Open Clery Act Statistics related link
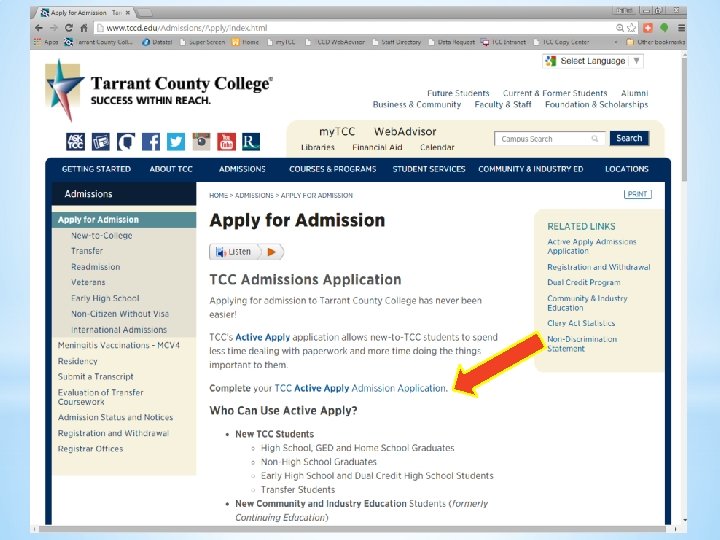The image size is (720, 540). [x=581, y=323]
